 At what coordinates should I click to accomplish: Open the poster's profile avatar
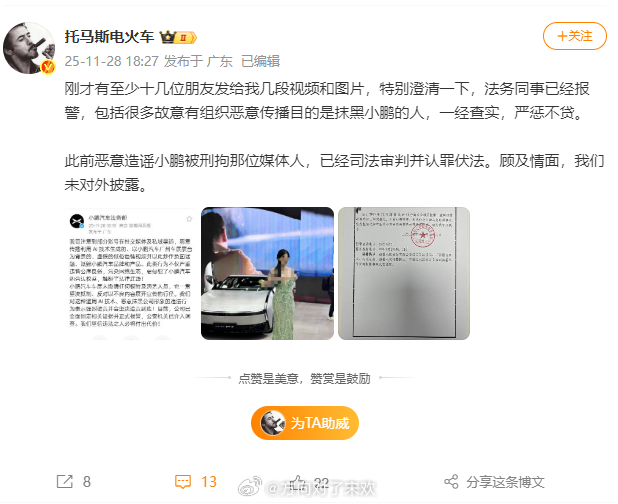pos(29,48)
